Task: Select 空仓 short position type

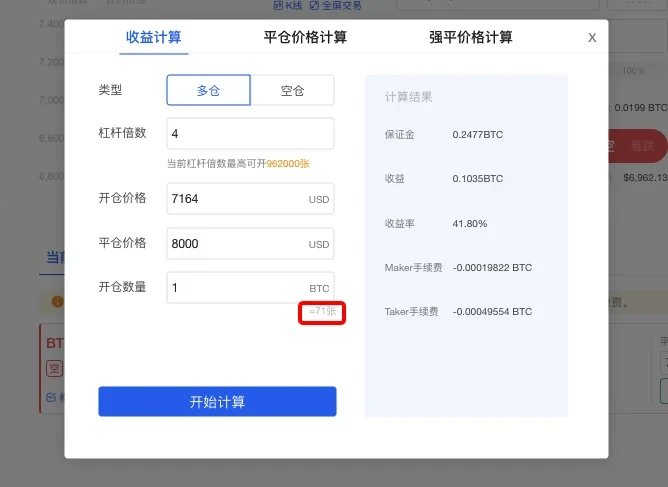Action: click(292, 90)
